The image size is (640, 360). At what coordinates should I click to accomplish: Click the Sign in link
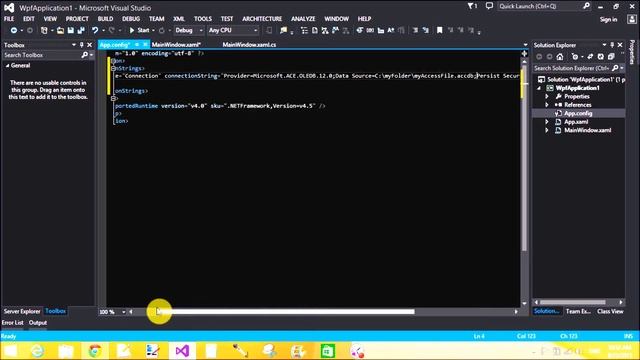[608, 19]
